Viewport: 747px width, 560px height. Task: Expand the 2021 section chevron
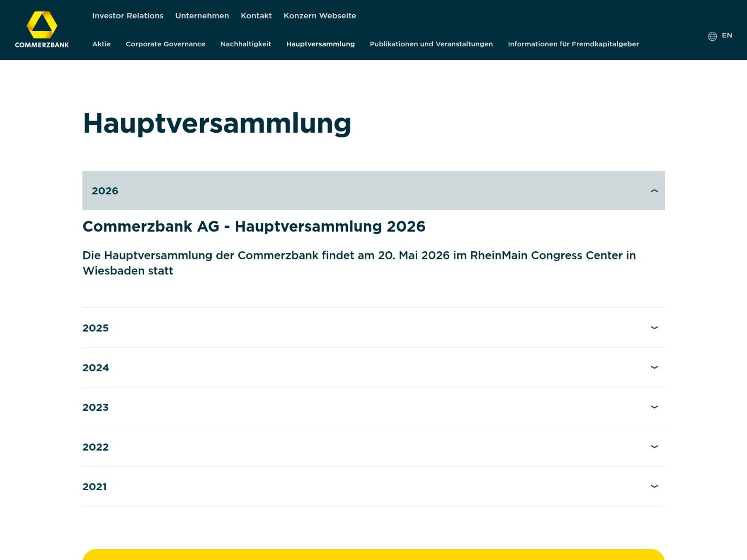654,487
